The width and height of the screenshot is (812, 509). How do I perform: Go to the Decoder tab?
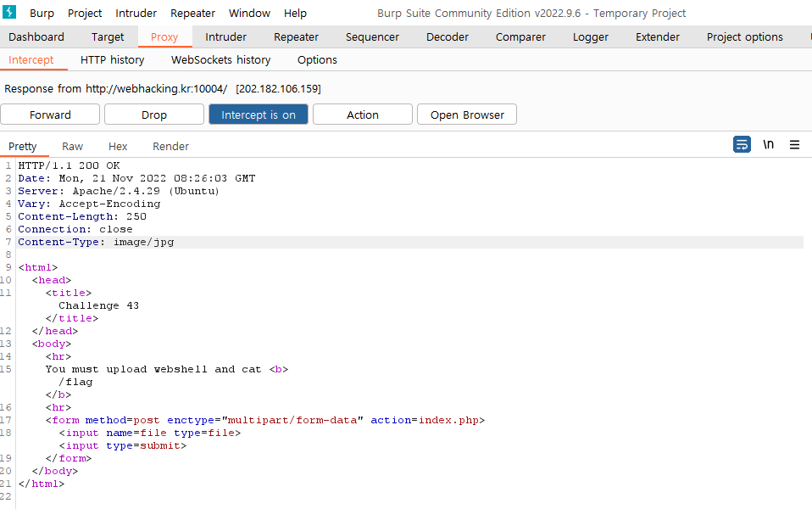pos(448,36)
